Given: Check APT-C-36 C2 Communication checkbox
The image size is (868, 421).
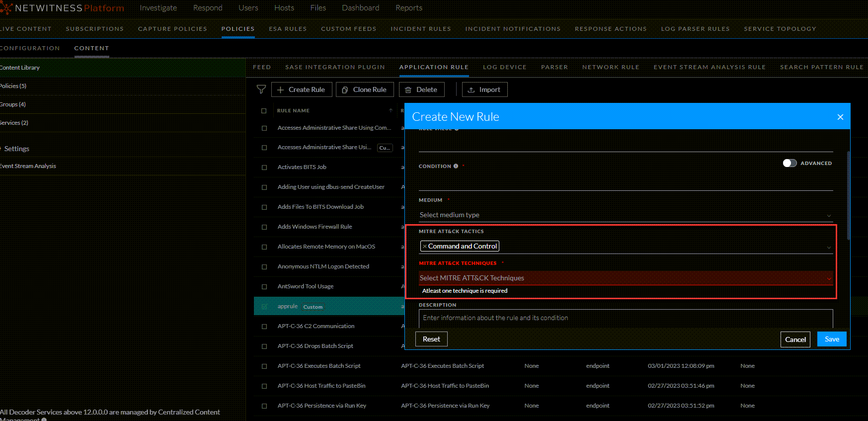Looking at the screenshot, I should pyautogui.click(x=264, y=327).
